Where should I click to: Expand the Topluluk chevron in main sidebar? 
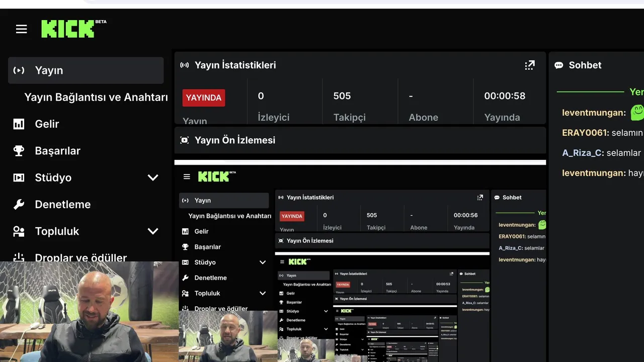click(153, 231)
